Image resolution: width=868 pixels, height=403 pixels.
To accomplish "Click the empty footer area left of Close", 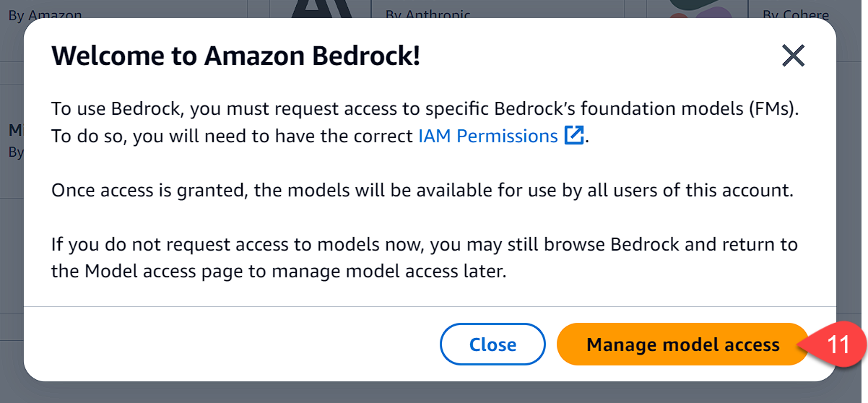I will click(x=231, y=344).
